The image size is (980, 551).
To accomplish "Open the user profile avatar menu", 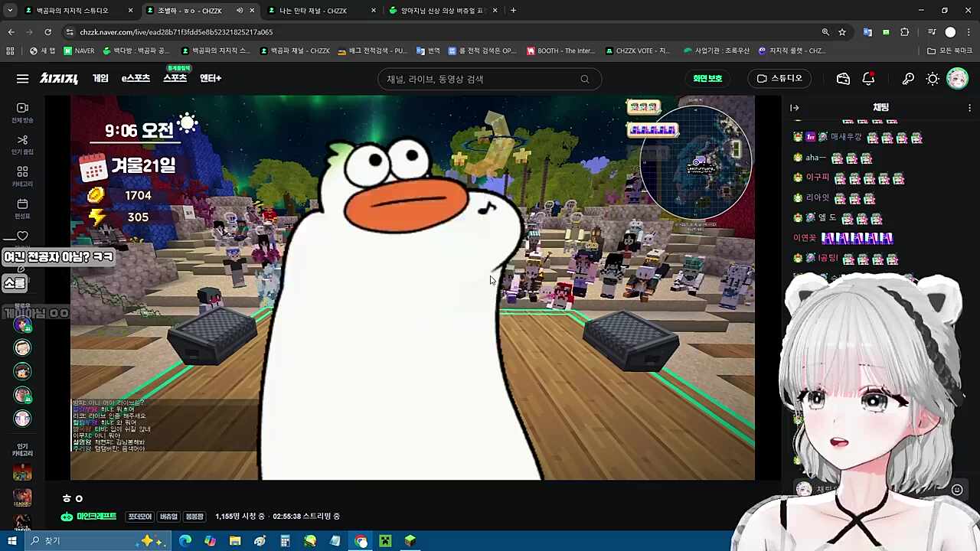I will (x=957, y=79).
